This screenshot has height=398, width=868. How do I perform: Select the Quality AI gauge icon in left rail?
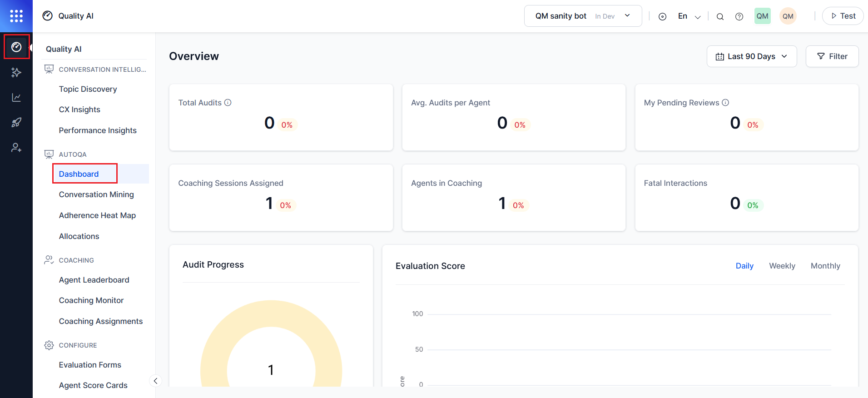pos(16,47)
